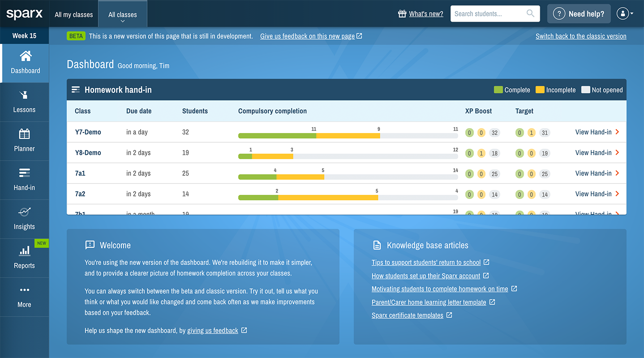644x358 pixels.
Task: Open Tips to support students' return to school
Action: [x=426, y=263]
